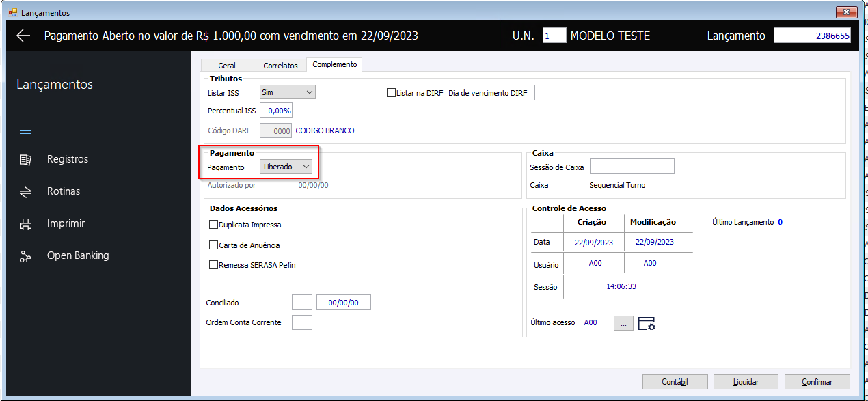868x401 pixels.
Task: Open the Pagamento Liberado dropdown
Action: click(x=286, y=167)
